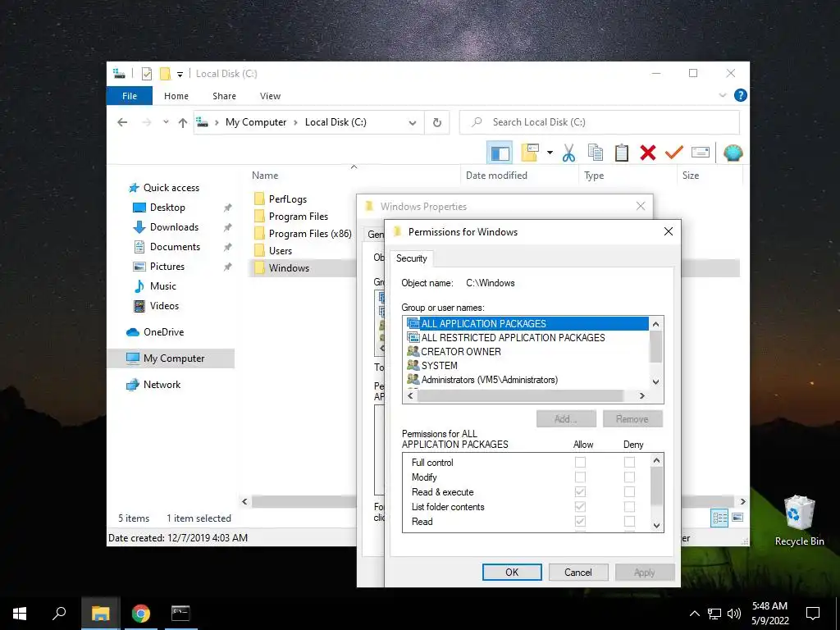
Task: Click the quick access toolbar new folder icon
Action: point(165,74)
